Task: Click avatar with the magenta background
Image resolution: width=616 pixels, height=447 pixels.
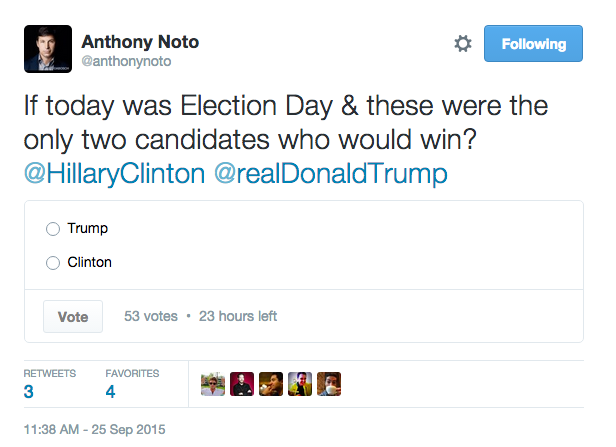Action: click(242, 384)
